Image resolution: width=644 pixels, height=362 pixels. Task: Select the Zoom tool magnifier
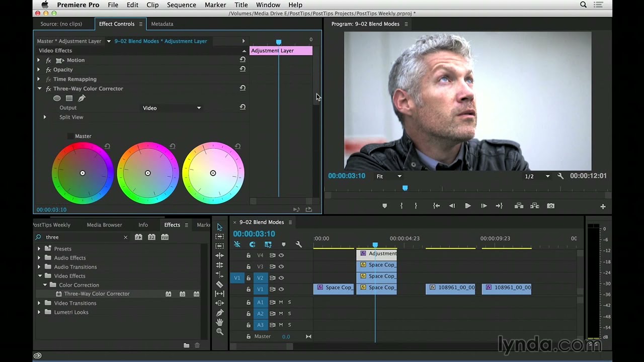click(x=219, y=332)
